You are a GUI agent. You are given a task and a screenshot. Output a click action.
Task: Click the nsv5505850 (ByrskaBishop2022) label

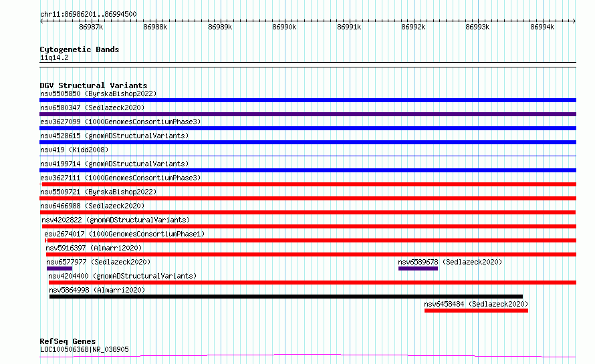tap(98, 94)
